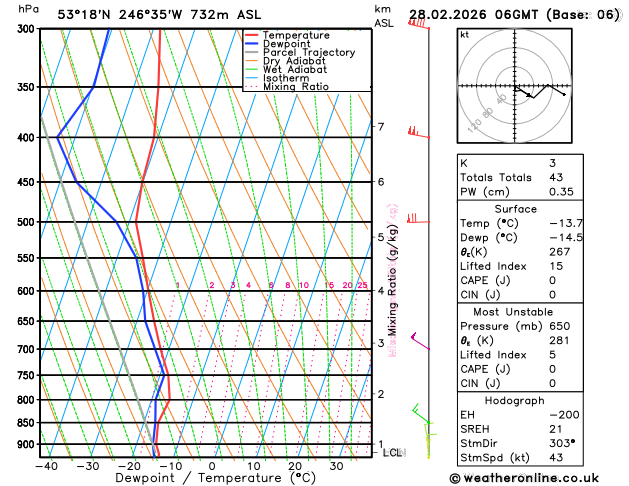Click the 'LCL' marker label
The image size is (629, 486).
(x=393, y=453)
